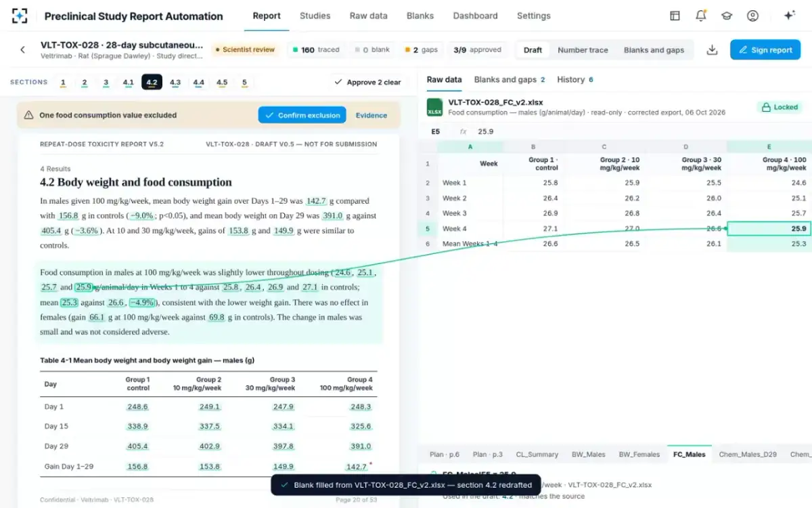Image resolution: width=812 pixels, height=508 pixels.
Task: Click the app logo icon
Action: (20, 16)
